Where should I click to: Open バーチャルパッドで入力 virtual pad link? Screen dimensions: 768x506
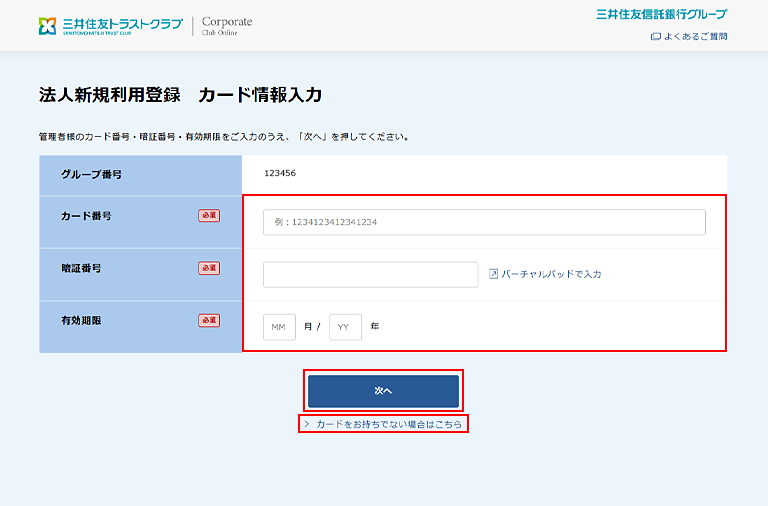(551, 274)
